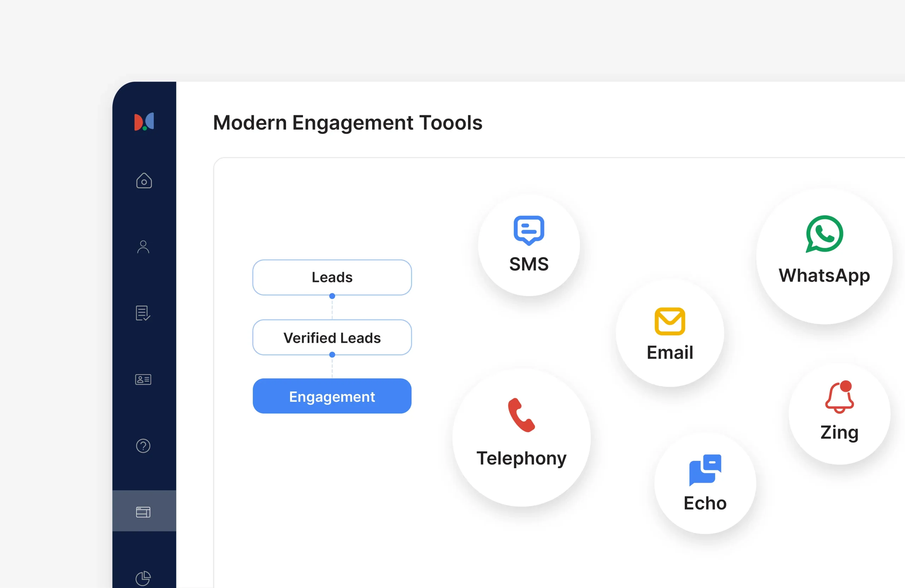The width and height of the screenshot is (905, 588).
Task: Select the Leads box in the flow
Action: pos(332,277)
